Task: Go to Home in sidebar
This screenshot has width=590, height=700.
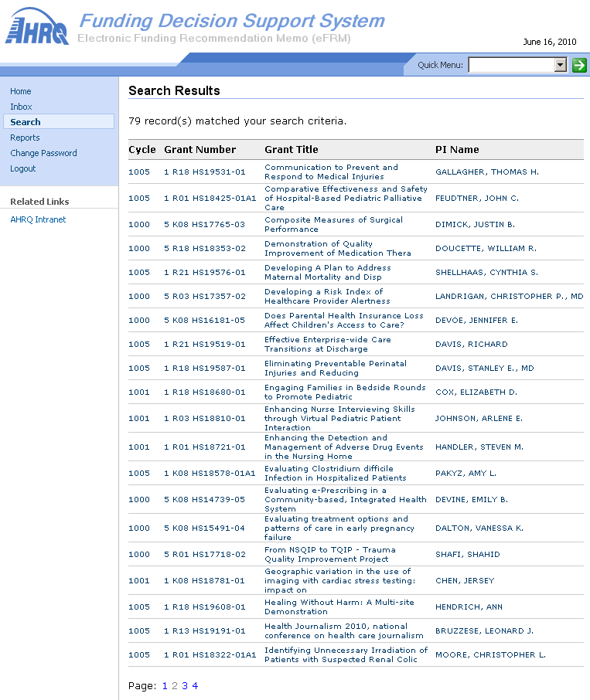Action: (x=21, y=91)
